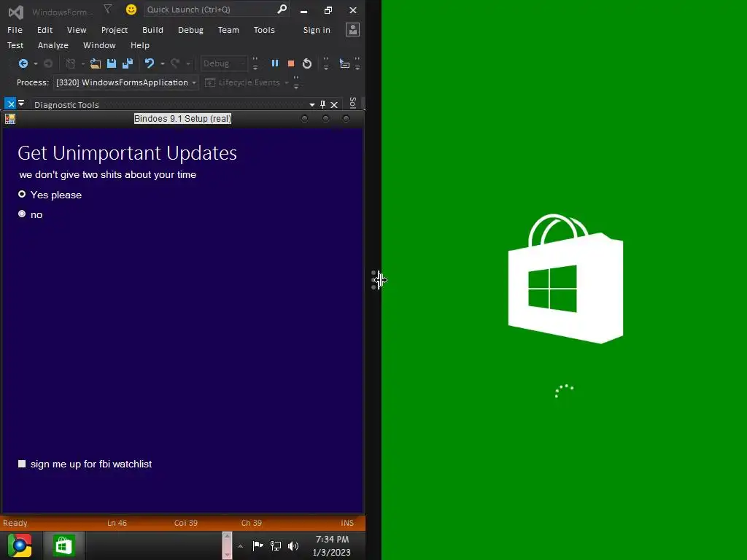747x560 pixels.
Task: Click the Windows Store bag logo
Action: [x=565, y=279]
